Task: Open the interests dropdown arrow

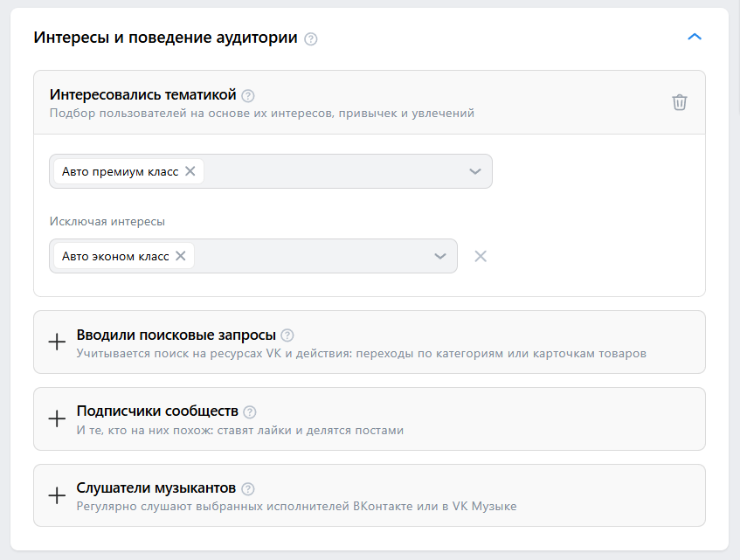Action: (475, 171)
